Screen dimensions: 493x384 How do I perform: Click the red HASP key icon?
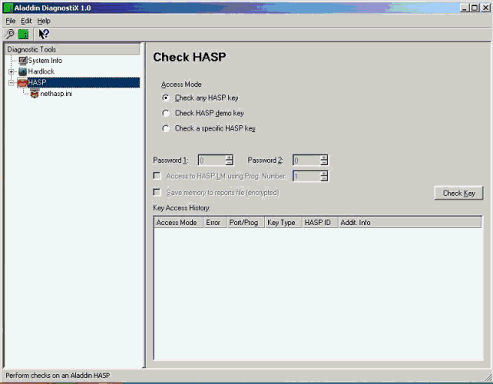pos(22,83)
